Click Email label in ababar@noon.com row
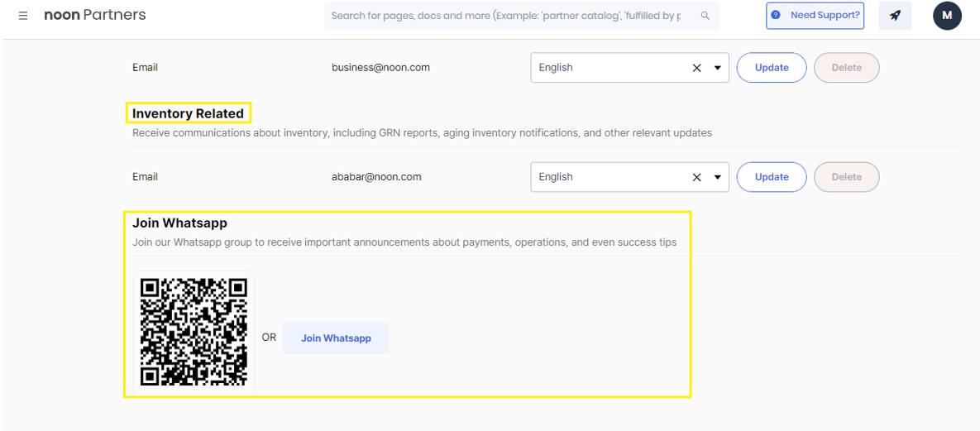Viewport: 980px width, 431px height. coord(145,177)
